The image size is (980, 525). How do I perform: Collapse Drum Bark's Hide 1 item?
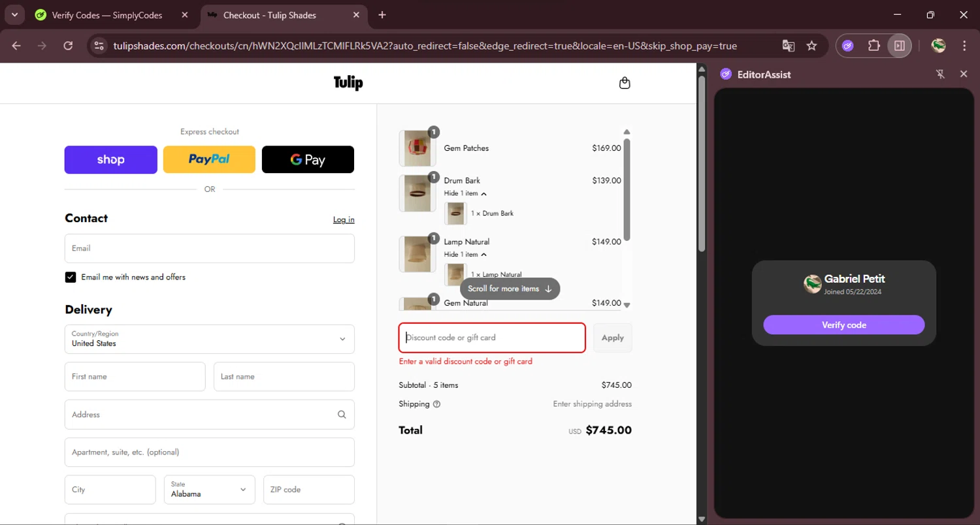point(465,193)
